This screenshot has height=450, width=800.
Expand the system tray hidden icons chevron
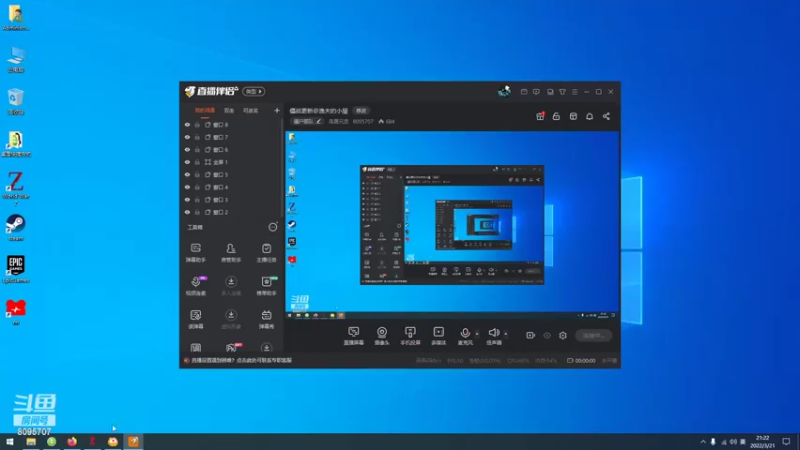click(x=703, y=442)
